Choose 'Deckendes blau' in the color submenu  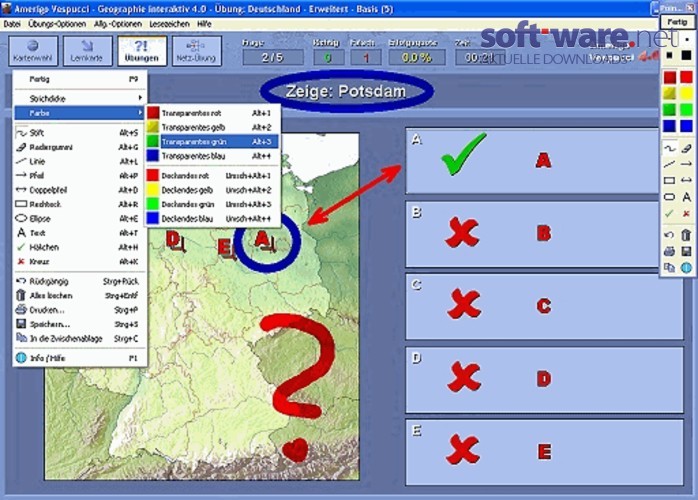point(213,219)
